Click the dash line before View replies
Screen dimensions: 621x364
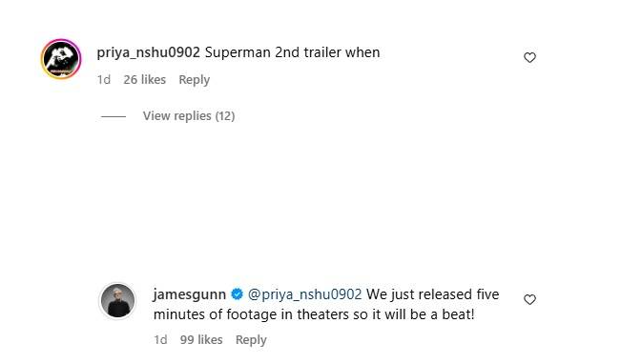[x=114, y=116]
